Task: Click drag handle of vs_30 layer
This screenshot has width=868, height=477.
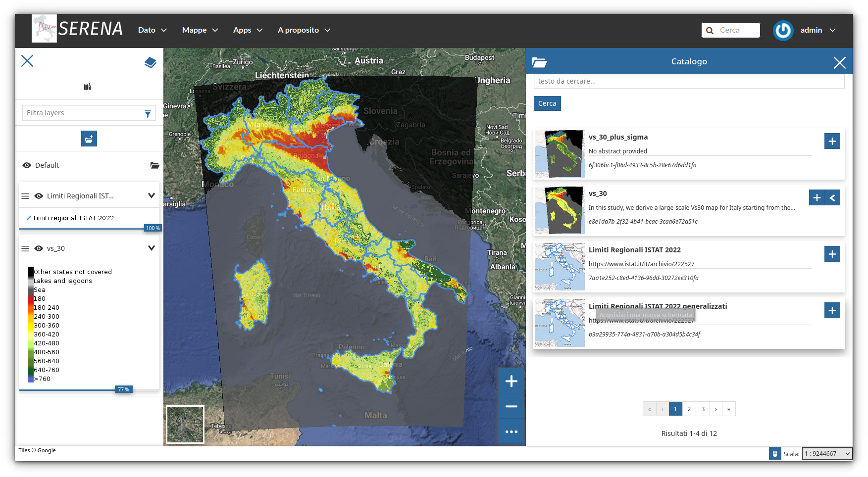Action: pyautogui.click(x=25, y=248)
